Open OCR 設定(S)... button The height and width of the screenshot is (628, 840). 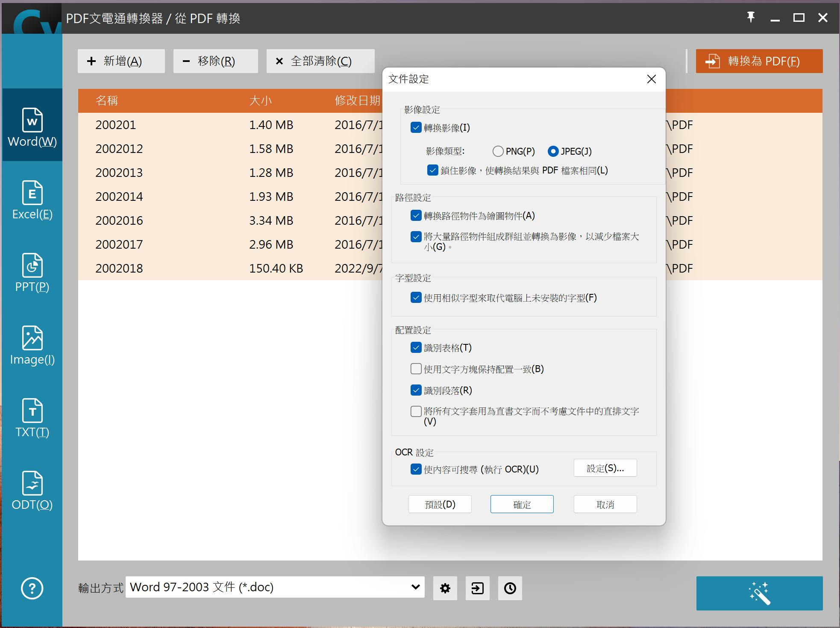pos(605,468)
